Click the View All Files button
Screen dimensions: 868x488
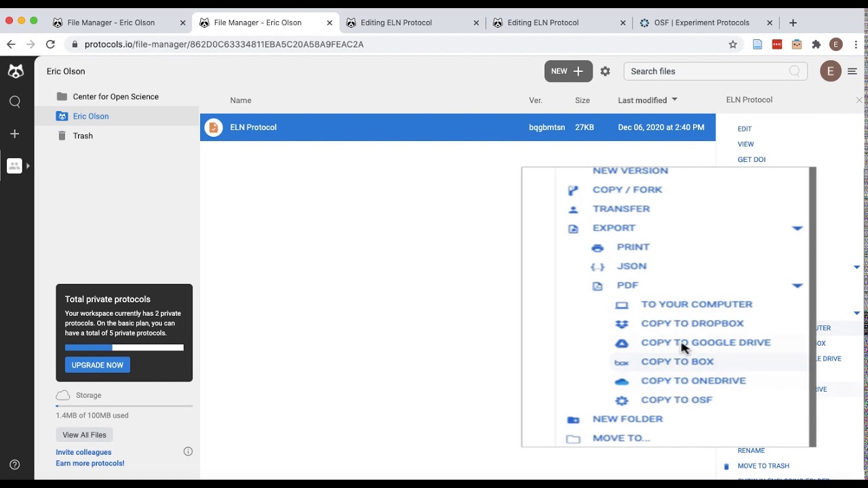[x=85, y=434]
